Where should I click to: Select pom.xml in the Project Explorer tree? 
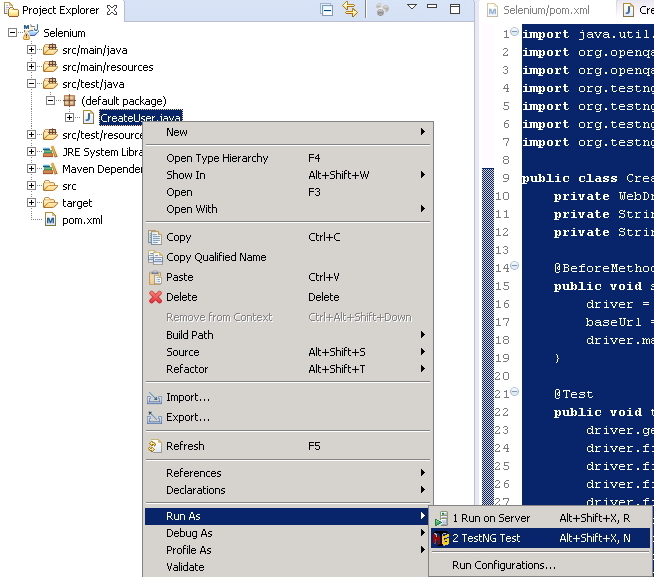click(x=81, y=220)
